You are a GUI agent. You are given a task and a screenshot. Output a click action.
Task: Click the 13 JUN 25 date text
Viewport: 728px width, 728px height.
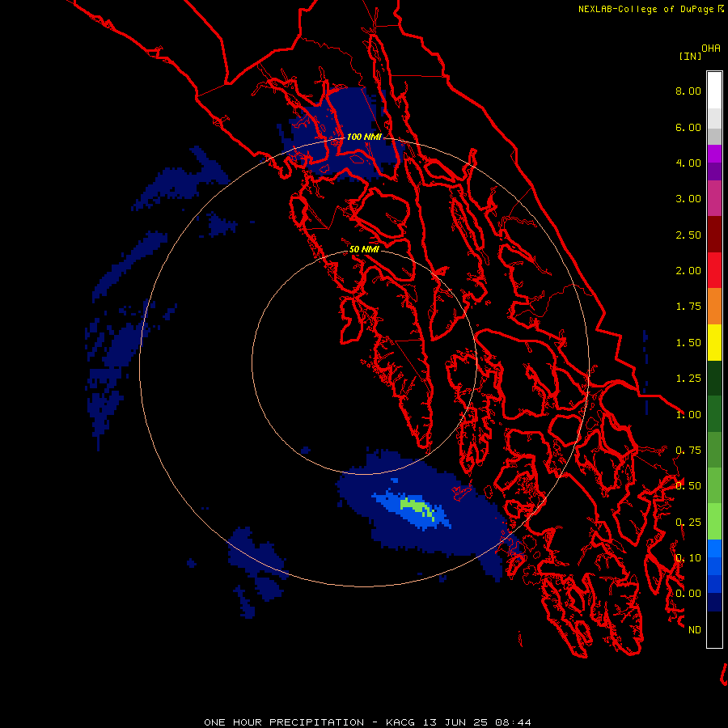[x=456, y=722]
